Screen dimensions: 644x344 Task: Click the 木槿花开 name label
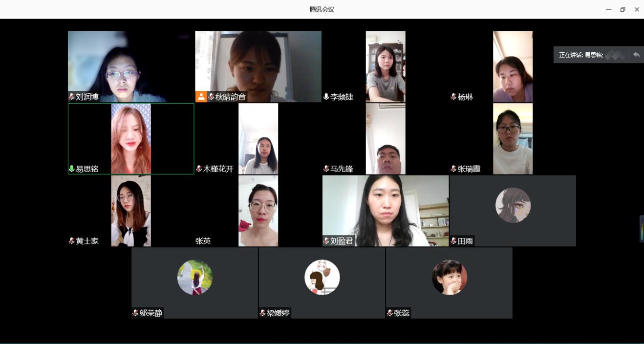click(218, 169)
